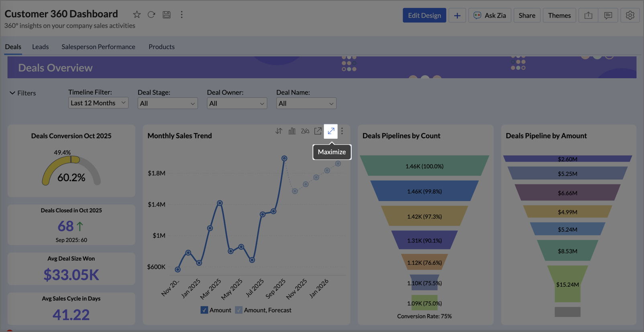
Task: Click the refresh dashboard icon
Action: pos(151,15)
